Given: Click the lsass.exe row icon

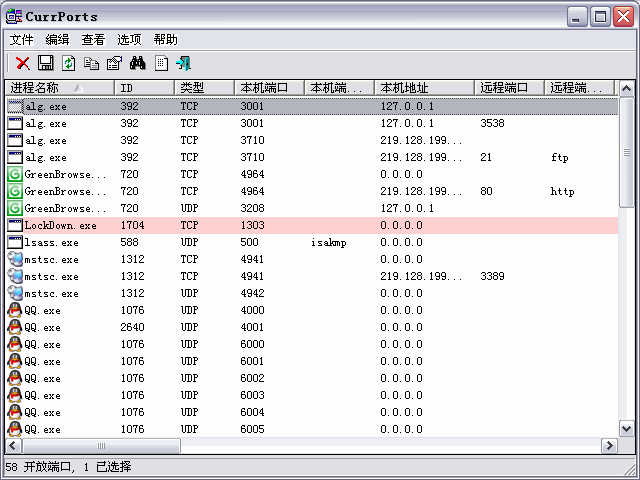Looking at the screenshot, I should point(15,242).
